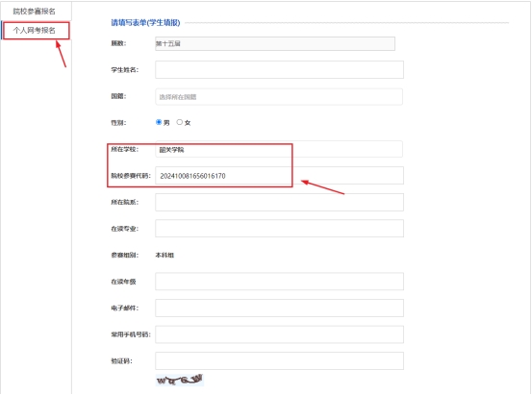Click the 性别 field label
The image size is (532, 395).
point(118,122)
